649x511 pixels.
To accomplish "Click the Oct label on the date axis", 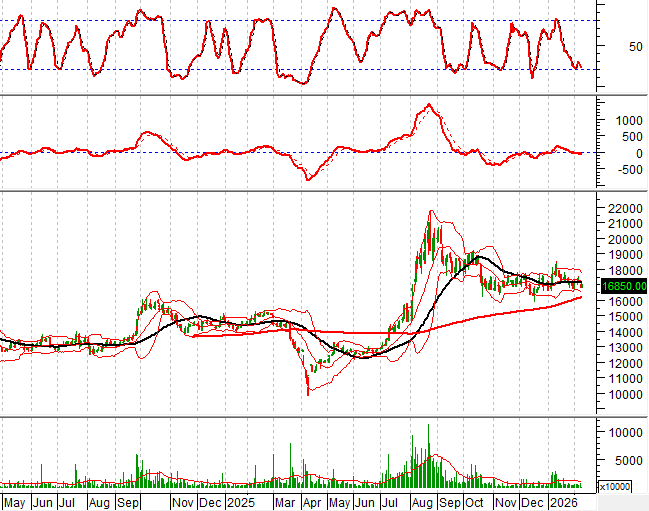I will click(x=474, y=500).
